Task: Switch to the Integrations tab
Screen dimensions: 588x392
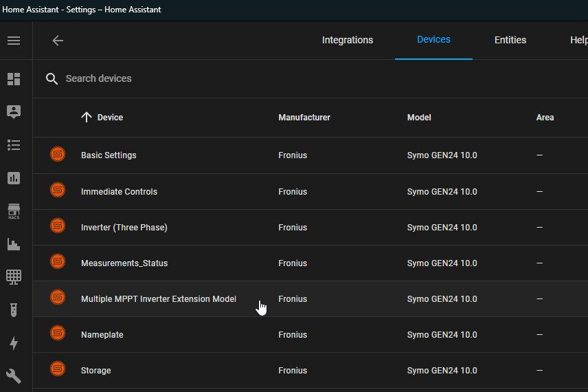Action: click(347, 40)
